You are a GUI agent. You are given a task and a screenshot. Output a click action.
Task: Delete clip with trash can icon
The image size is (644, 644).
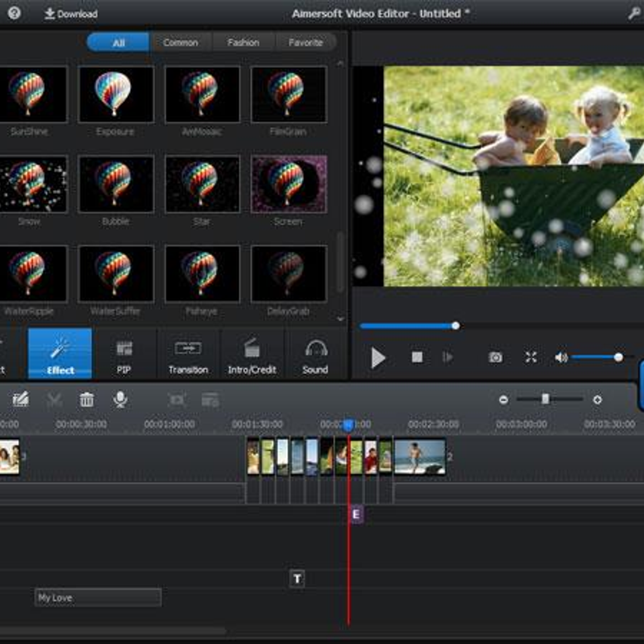tap(87, 400)
